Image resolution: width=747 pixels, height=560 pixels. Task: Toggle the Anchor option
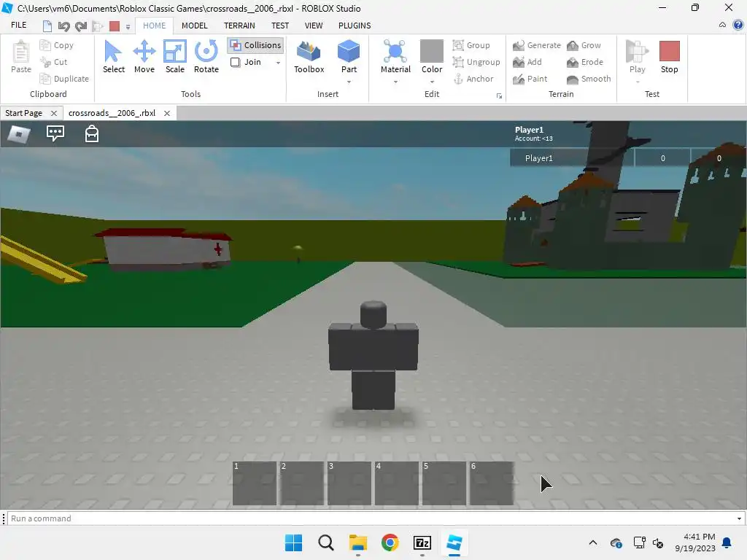(x=473, y=79)
